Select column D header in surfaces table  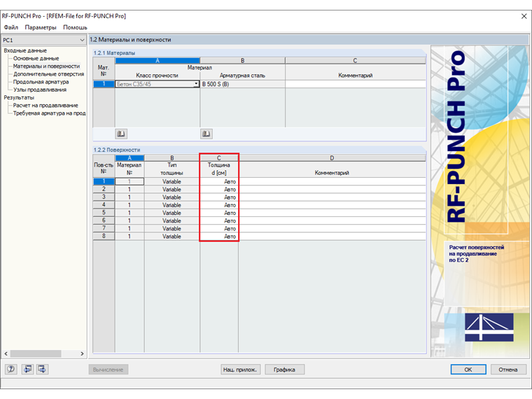(332, 158)
